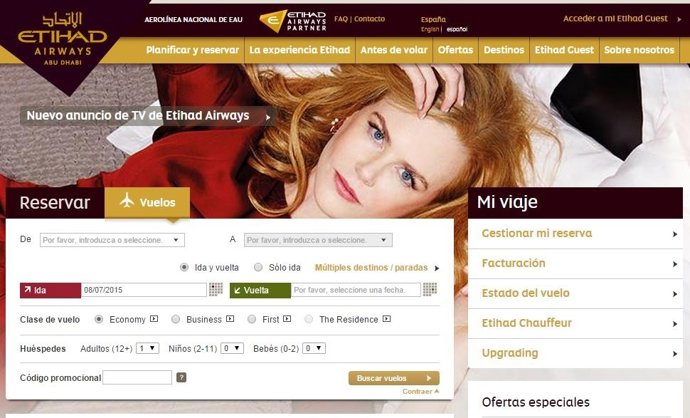The image size is (690, 418).
Task: Click the First class info icon
Action: [286, 320]
